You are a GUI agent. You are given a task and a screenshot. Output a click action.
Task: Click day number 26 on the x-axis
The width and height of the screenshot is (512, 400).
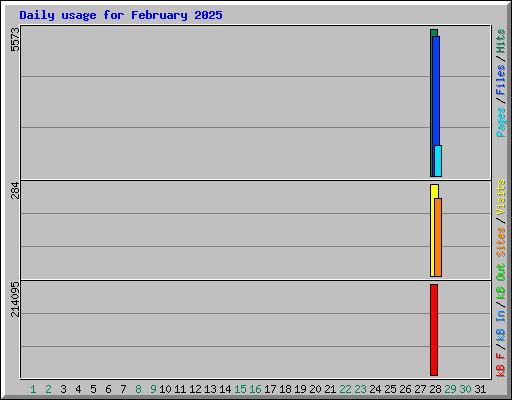tap(405, 389)
